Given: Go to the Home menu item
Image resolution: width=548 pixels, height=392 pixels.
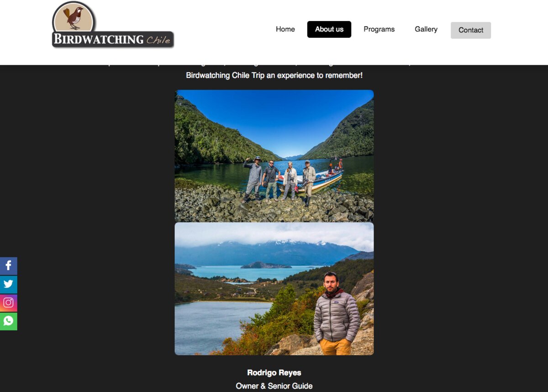Looking at the screenshot, I should pos(285,29).
